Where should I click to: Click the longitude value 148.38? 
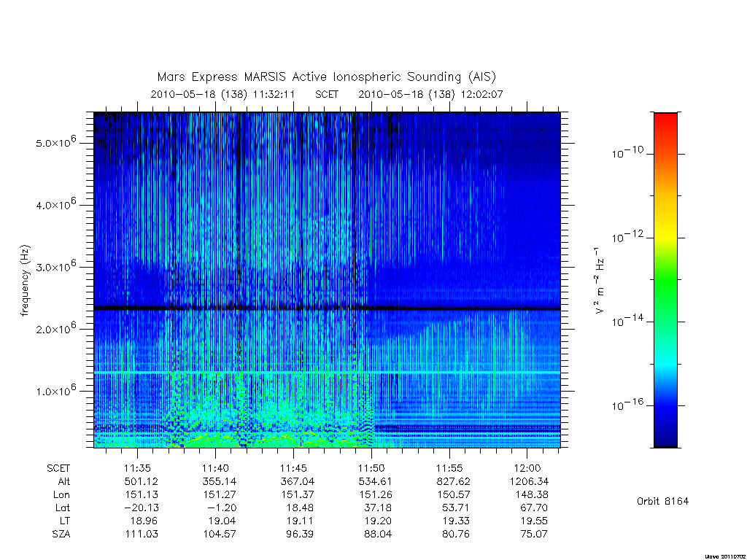pyautogui.click(x=531, y=495)
